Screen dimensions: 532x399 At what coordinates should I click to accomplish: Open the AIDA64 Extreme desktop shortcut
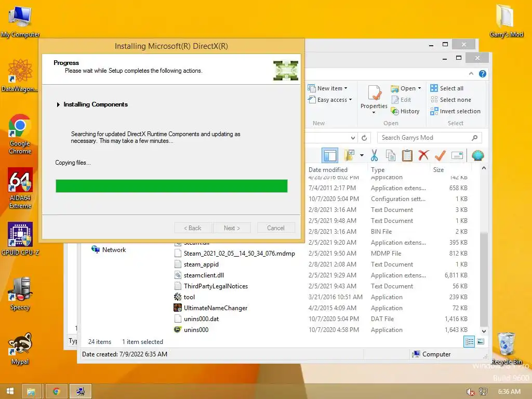[x=20, y=188]
